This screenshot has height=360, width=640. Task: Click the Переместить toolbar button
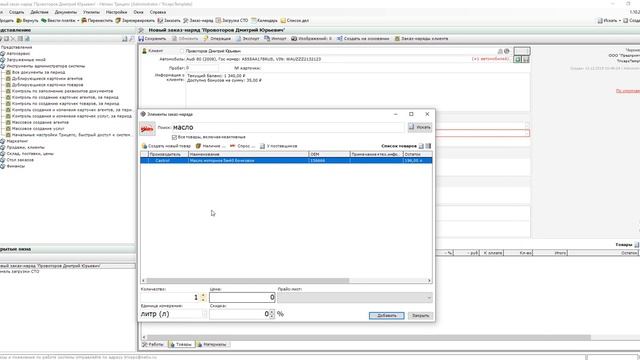point(97,20)
